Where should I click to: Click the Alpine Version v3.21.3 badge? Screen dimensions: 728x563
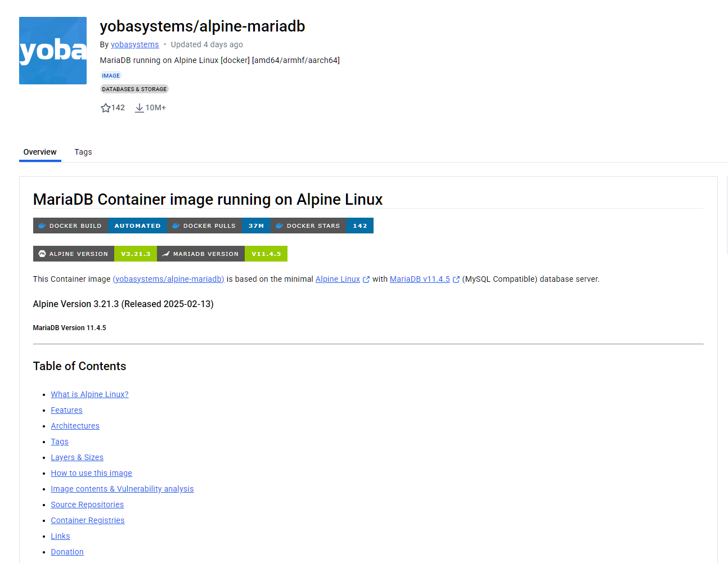click(x=95, y=254)
